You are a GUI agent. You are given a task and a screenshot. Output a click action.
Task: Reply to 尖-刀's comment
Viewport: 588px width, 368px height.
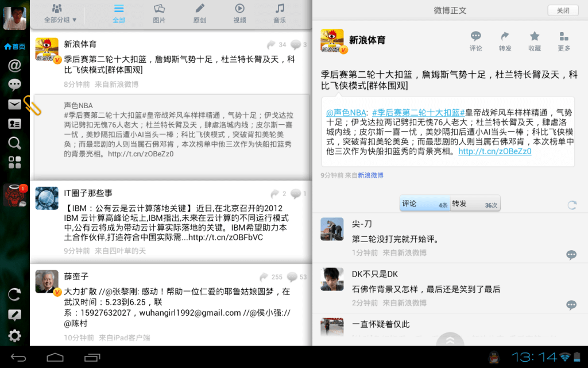571,255
